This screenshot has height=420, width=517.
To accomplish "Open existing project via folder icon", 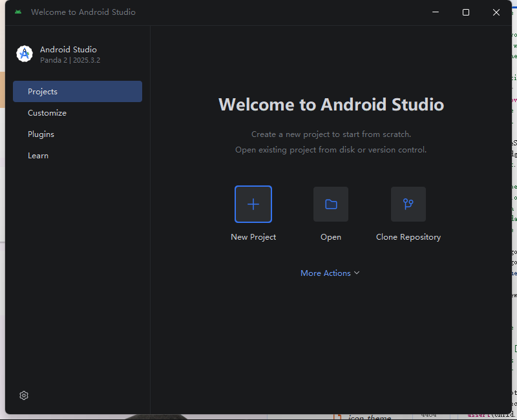I will 331,204.
